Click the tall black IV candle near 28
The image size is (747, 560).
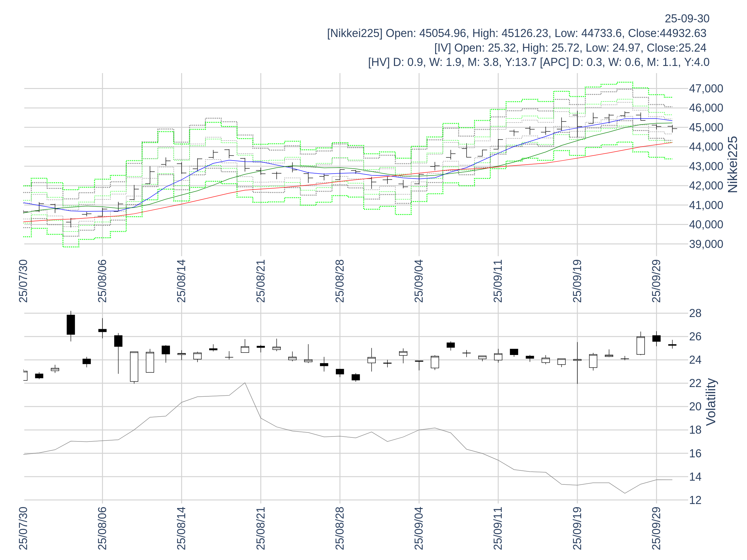point(71,325)
